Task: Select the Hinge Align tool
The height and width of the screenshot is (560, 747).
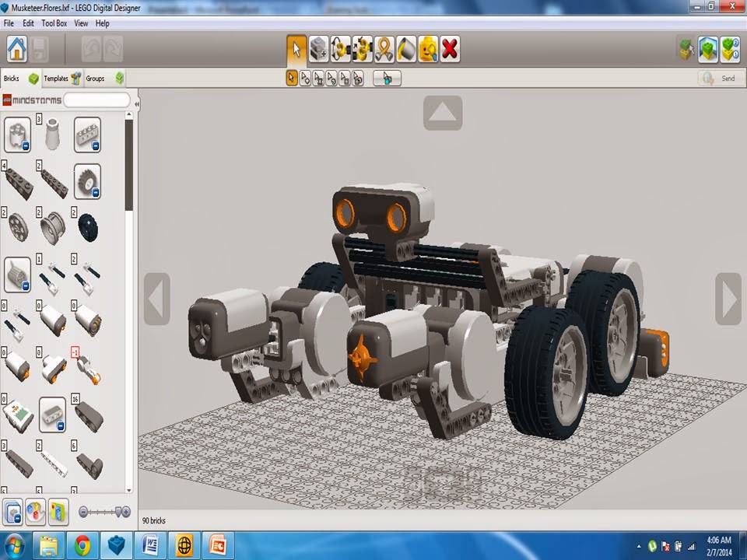Action: coord(360,48)
